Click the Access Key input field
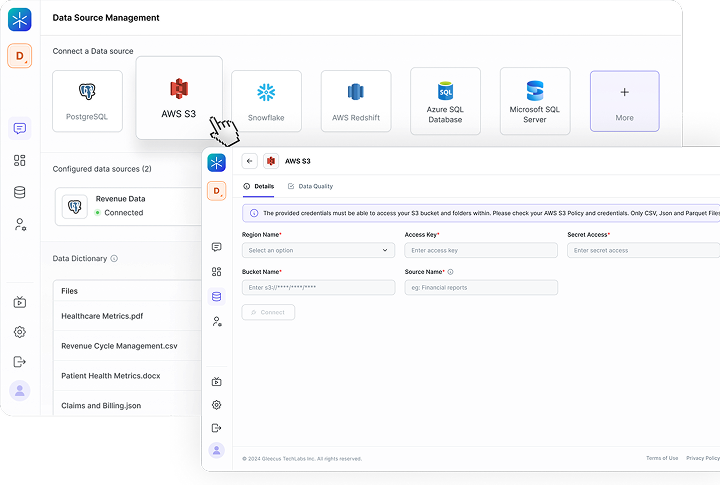Image resolution: width=720 pixels, height=485 pixels. (481, 250)
